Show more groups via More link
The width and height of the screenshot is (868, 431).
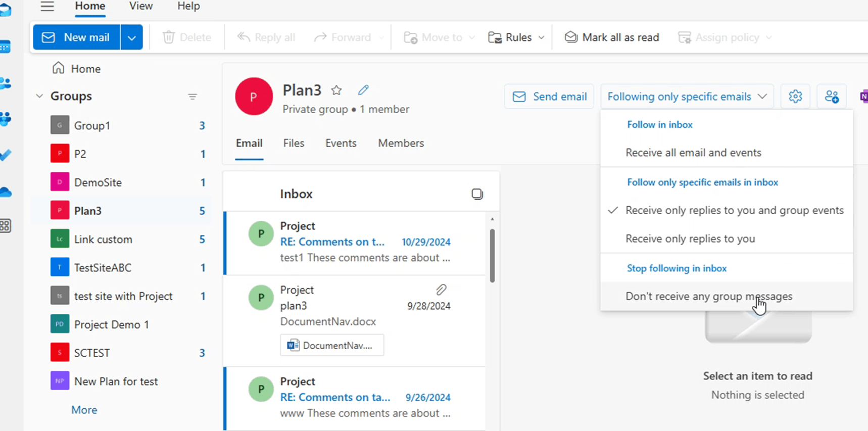(84, 410)
